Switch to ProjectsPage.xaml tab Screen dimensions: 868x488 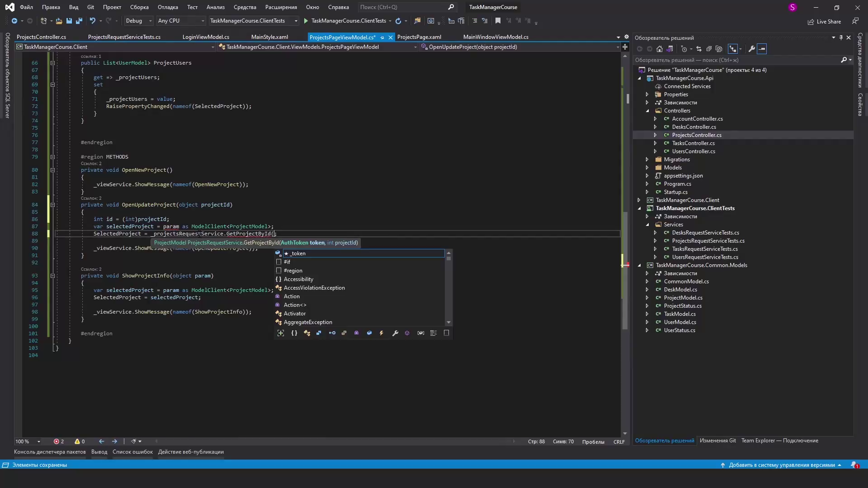pyautogui.click(x=419, y=37)
